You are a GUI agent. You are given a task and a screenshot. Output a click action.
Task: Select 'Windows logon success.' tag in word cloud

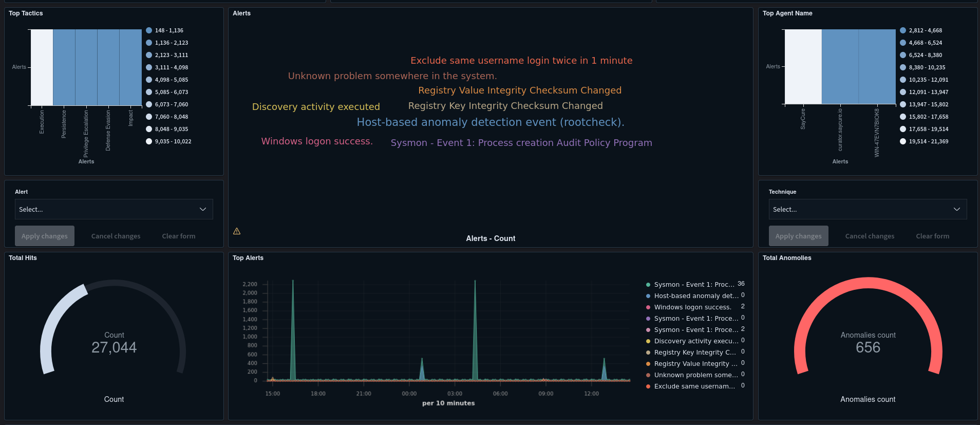point(316,141)
